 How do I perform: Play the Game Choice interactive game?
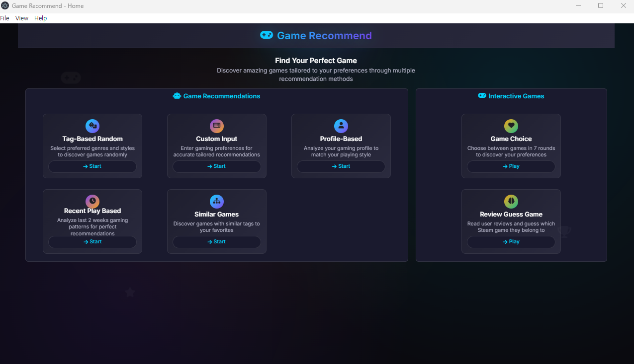(511, 166)
